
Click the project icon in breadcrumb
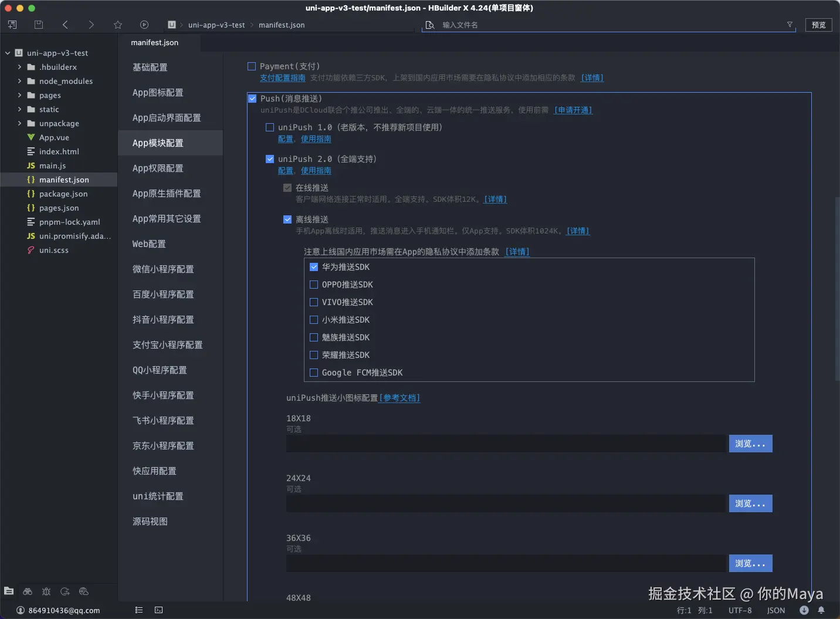tap(172, 25)
